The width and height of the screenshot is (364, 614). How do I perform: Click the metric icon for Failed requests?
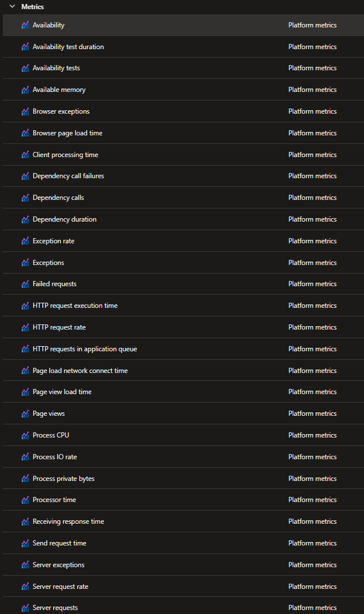pos(25,284)
